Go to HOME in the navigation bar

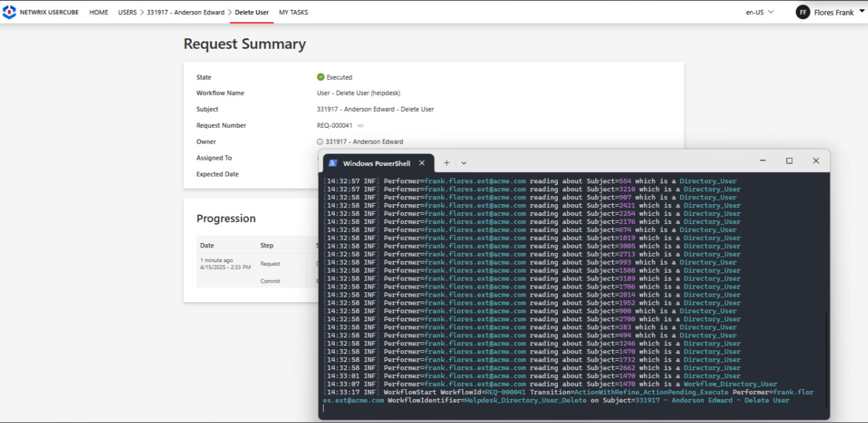[x=99, y=12]
